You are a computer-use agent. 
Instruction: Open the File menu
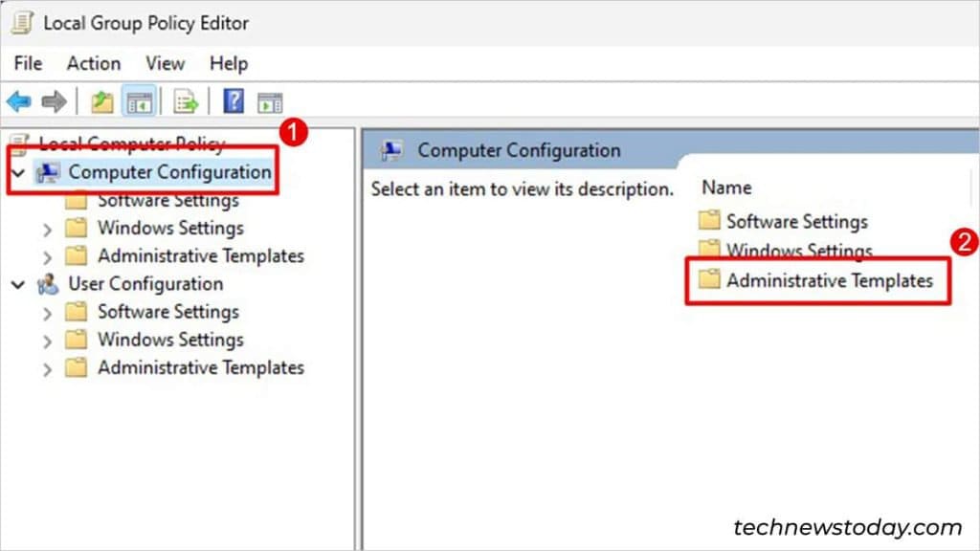pos(27,63)
